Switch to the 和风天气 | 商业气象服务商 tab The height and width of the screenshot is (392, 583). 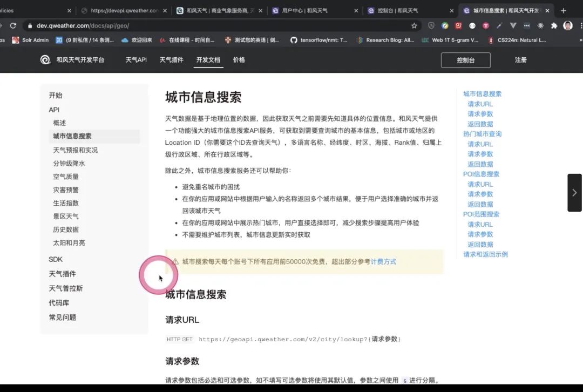click(220, 11)
